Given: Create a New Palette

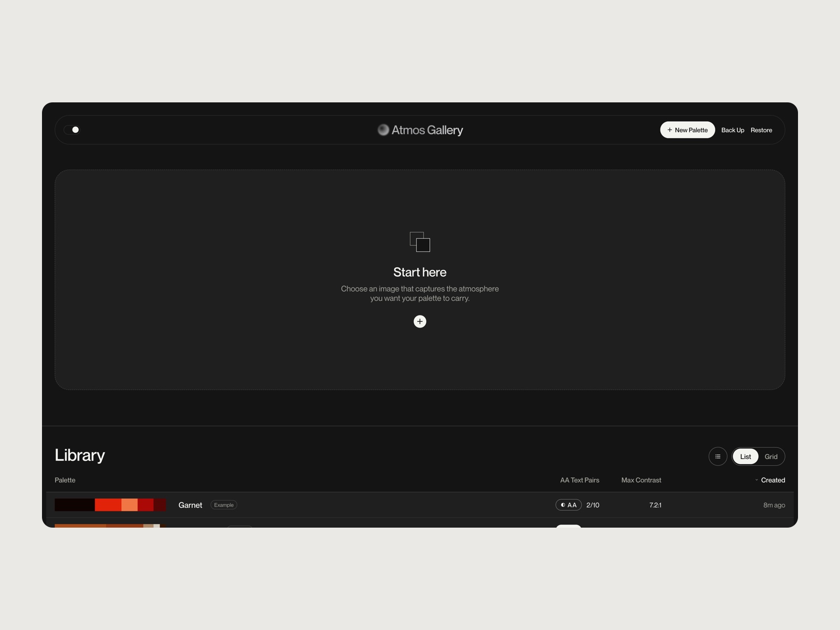Looking at the screenshot, I should tap(687, 130).
